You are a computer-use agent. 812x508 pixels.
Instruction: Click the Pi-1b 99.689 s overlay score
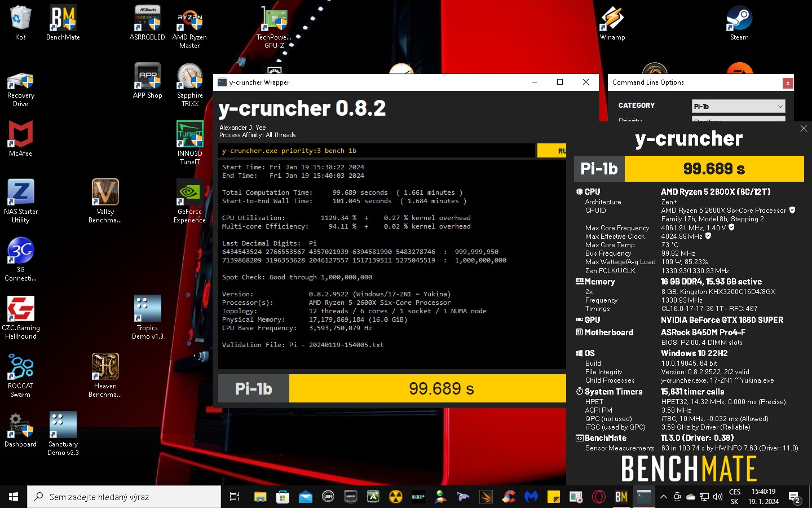pyautogui.click(x=689, y=168)
